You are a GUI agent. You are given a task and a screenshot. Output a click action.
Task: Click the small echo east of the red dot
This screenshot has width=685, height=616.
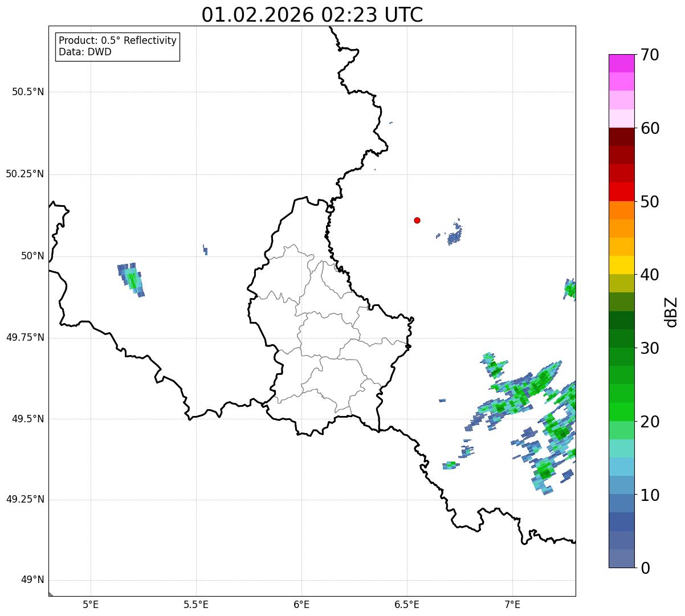point(454,235)
